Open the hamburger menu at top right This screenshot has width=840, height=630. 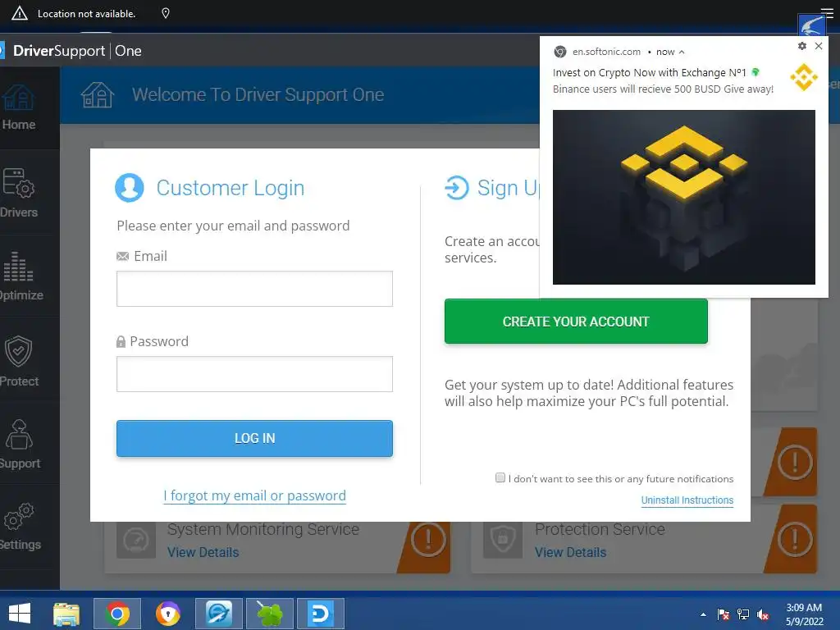pos(827,13)
